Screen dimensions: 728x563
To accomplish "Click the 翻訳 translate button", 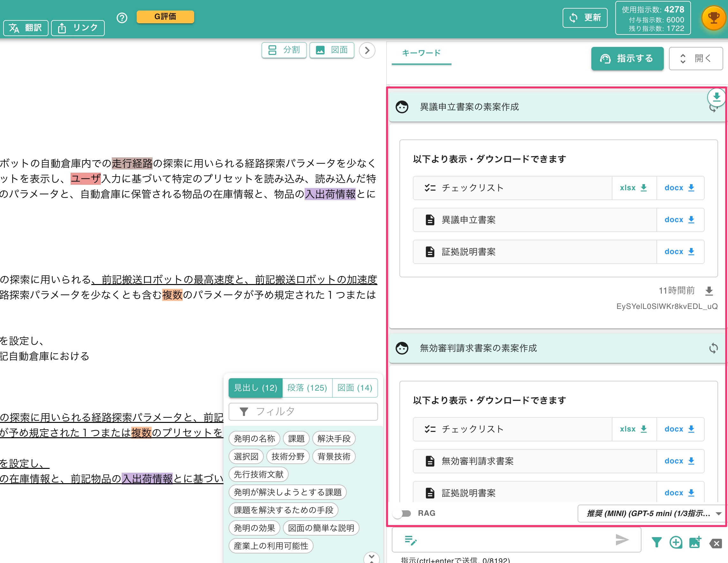I will (x=26, y=28).
